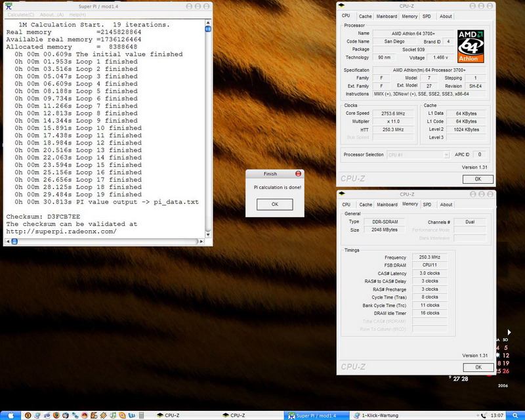Click the Loop 10 finished line

point(78,128)
